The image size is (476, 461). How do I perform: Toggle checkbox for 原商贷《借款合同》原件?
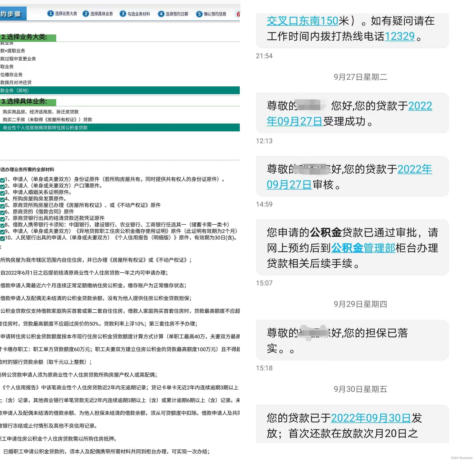[3, 212]
